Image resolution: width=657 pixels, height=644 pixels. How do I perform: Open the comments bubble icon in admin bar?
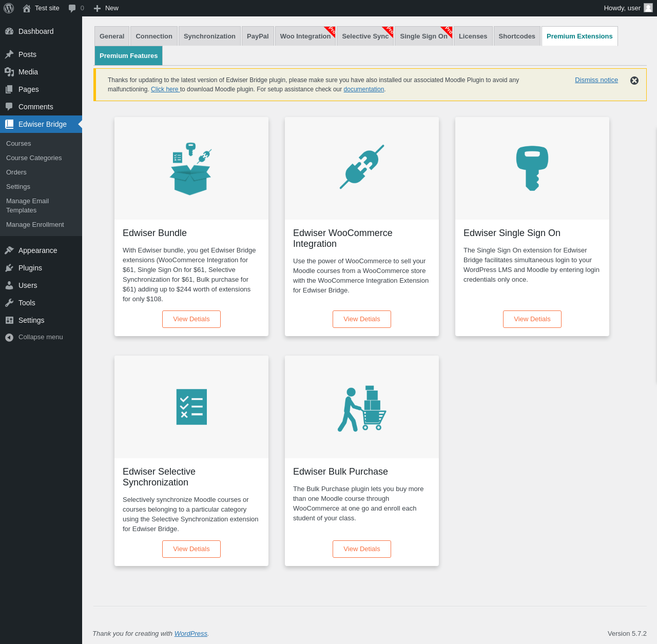[72, 8]
